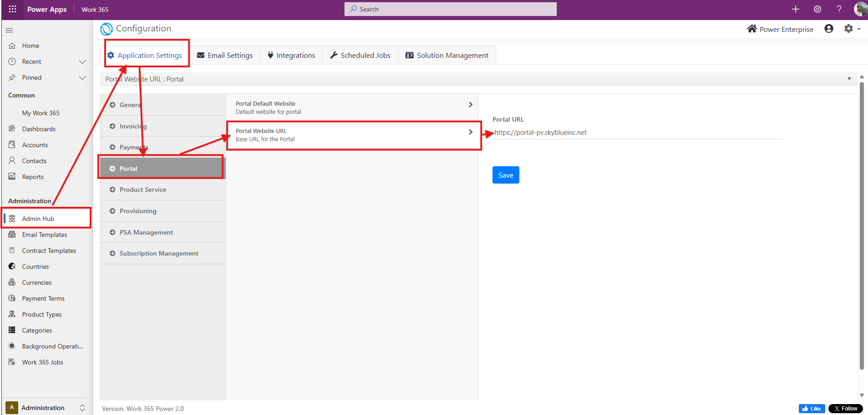Select the Portal settings category

click(x=163, y=169)
